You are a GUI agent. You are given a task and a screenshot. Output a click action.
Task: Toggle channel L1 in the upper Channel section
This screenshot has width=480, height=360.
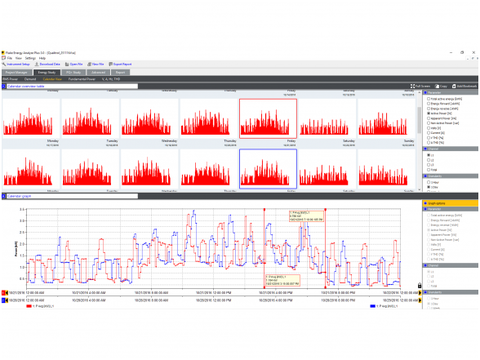click(429, 155)
